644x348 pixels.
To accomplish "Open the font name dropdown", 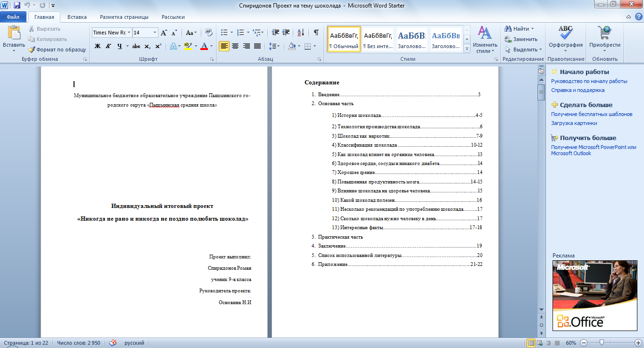I will click(129, 33).
